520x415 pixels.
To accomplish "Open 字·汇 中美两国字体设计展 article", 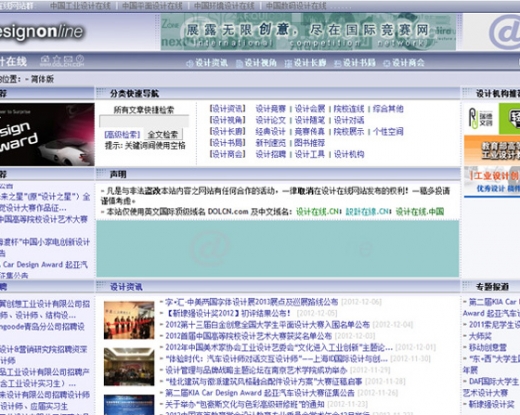I will pyautogui.click(x=252, y=302).
